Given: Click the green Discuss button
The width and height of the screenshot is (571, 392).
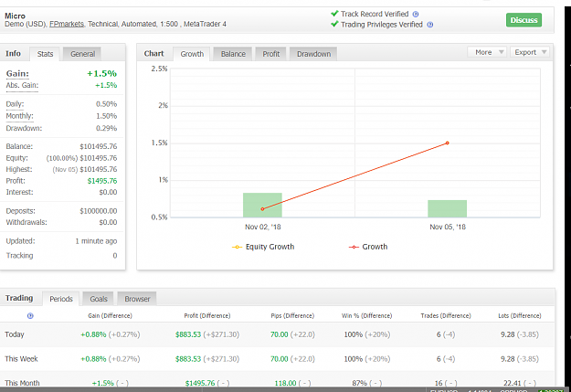Looking at the screenshot, I should (x=523, y=20).
